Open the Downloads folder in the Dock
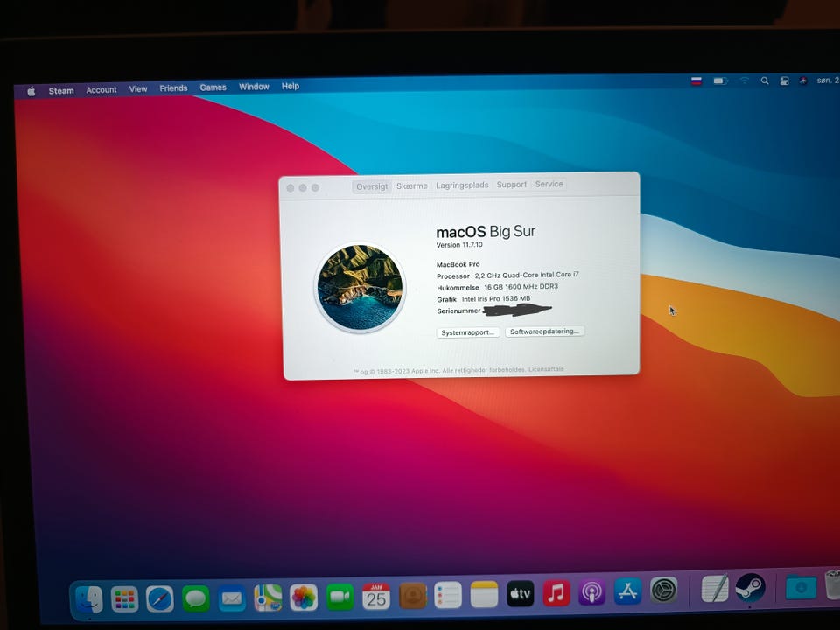840x630 pixels. (x=801, y=586)
